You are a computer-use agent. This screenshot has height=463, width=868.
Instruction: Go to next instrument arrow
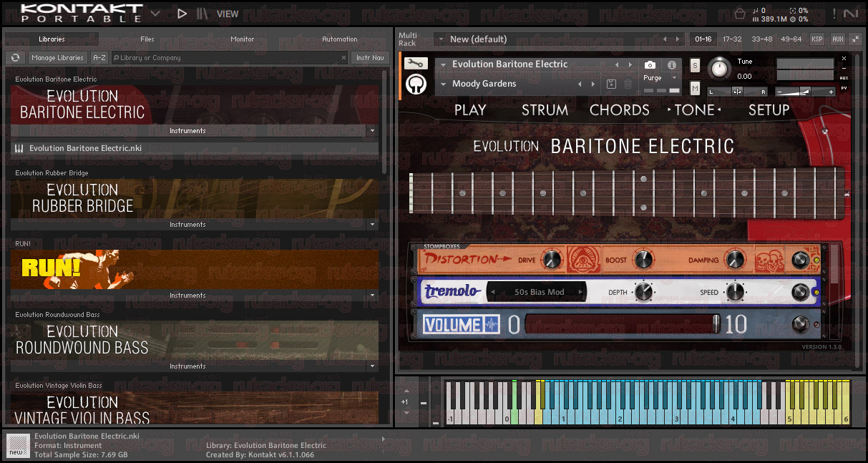630,64
